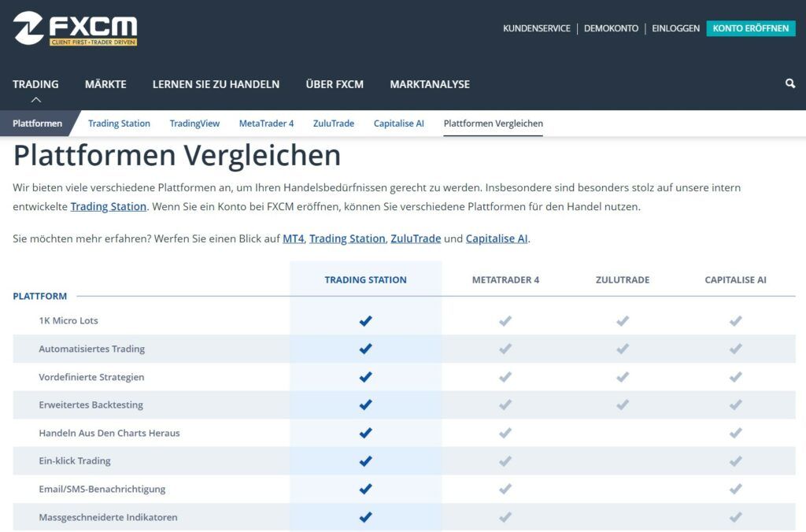Follow the MT4 text link
Image resolution: width=806 pixels, height=532 pixels.
coord(294,238)
